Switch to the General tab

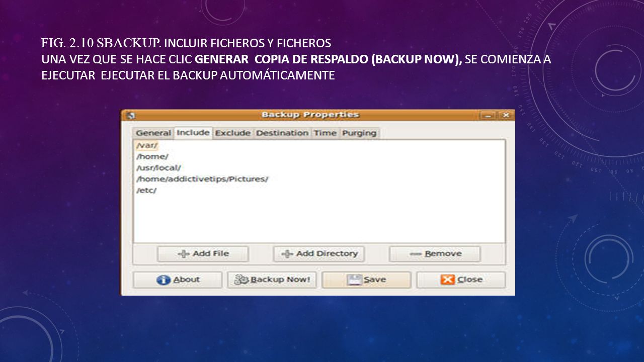(x=153, y=133)
